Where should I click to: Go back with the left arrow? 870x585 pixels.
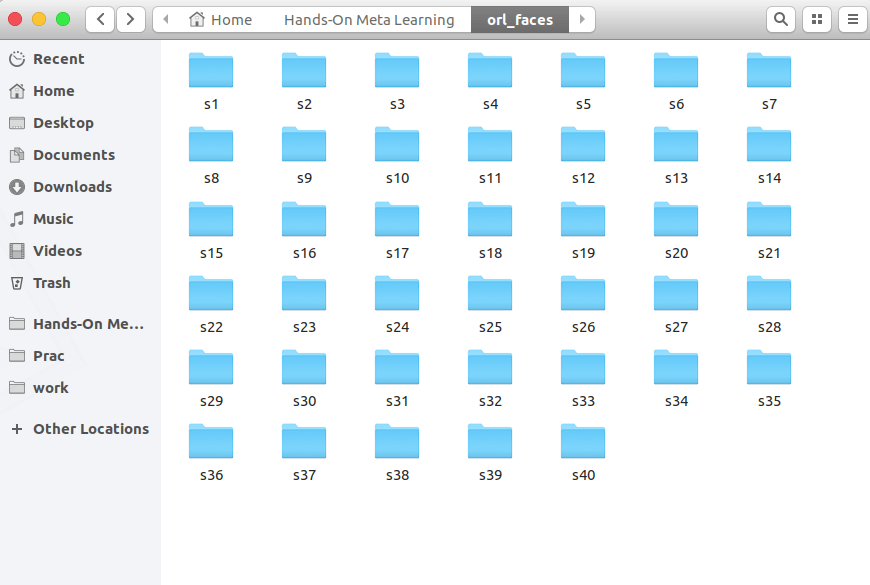[x=100, y=19]
